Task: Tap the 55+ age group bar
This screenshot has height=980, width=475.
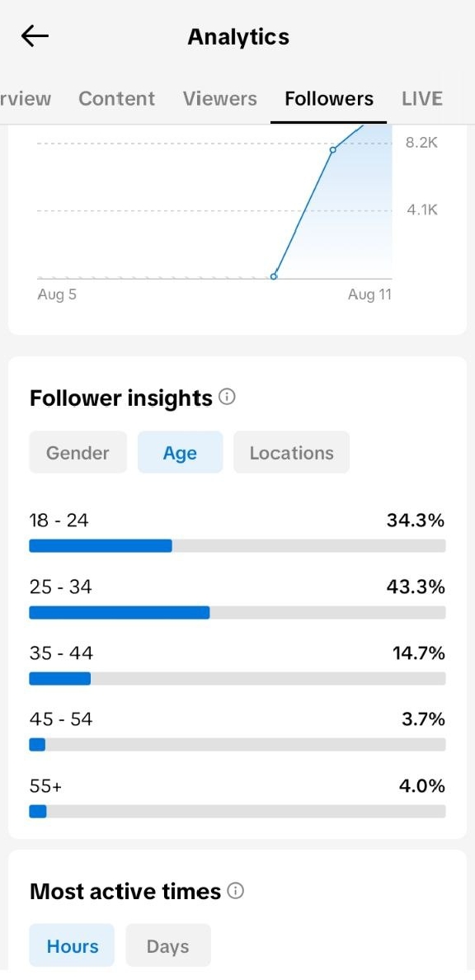Action: pos(237,811)
